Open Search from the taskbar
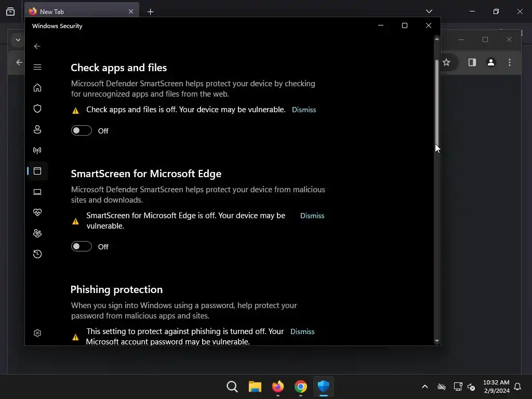532x399 pixels. click(x=232, y=387)
